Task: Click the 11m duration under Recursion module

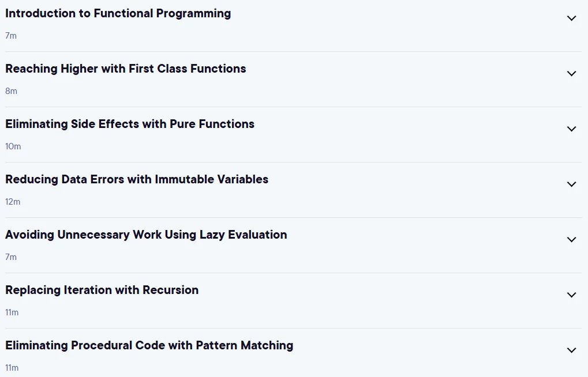Action: 12,312
